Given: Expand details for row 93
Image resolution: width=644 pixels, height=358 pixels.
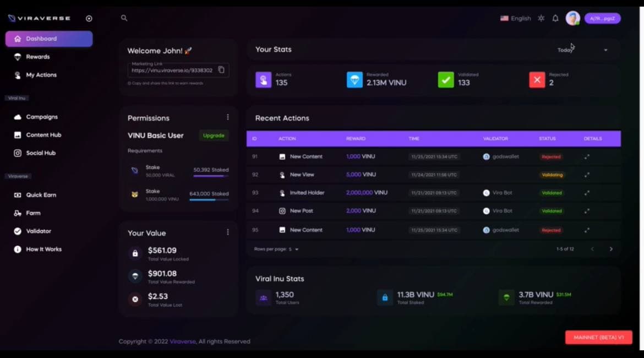Looking at the screenshot, I should click(x=587, y=193).
